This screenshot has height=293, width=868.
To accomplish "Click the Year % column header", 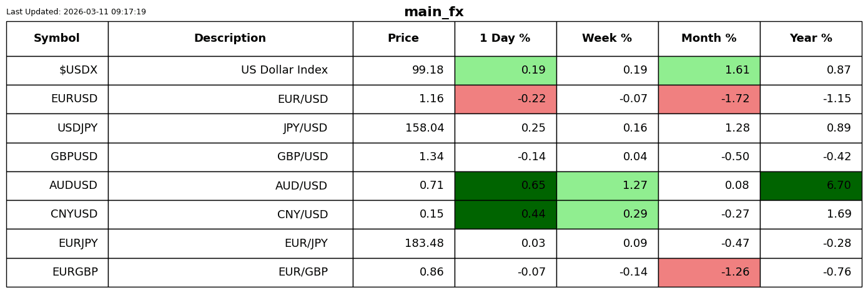I will [811, 39].
